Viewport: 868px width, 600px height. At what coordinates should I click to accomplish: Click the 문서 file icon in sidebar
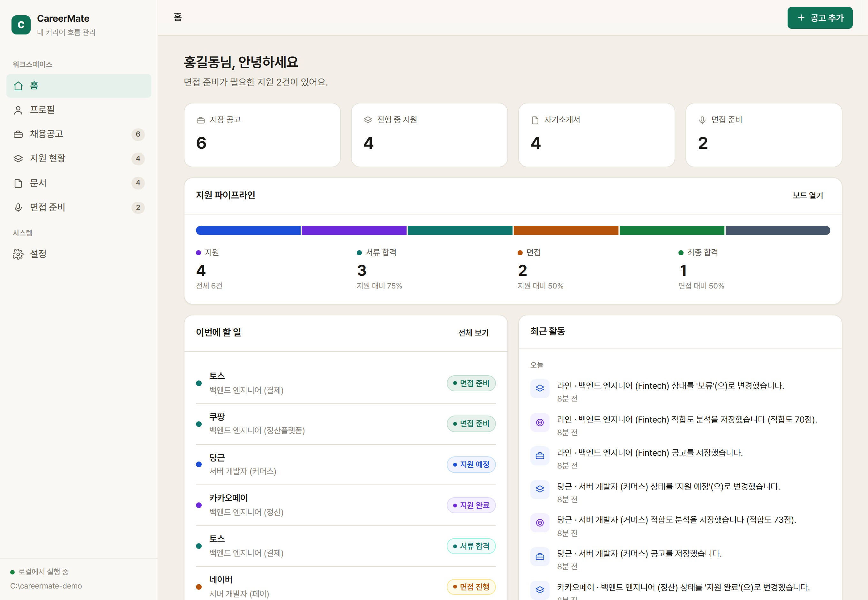[18, 183]
